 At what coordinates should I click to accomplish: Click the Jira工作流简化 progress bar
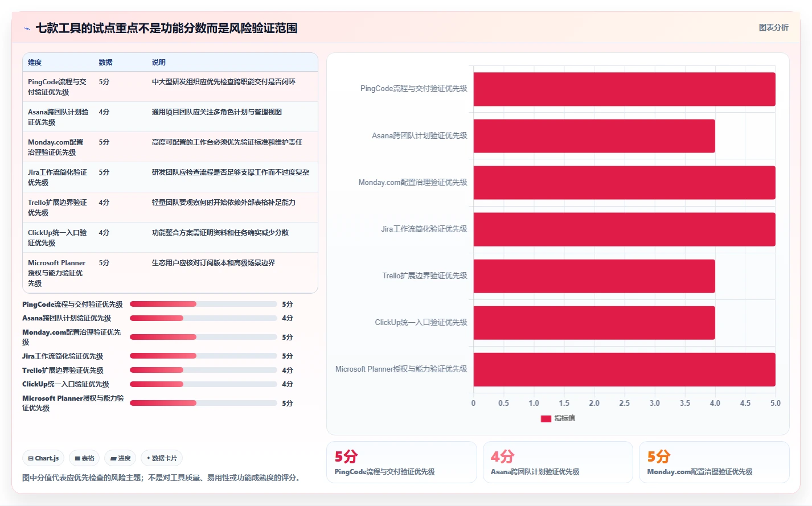(x=203, y=356)
